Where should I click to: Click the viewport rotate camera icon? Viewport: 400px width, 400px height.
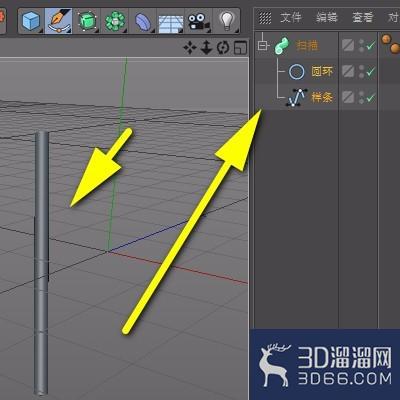223,48
